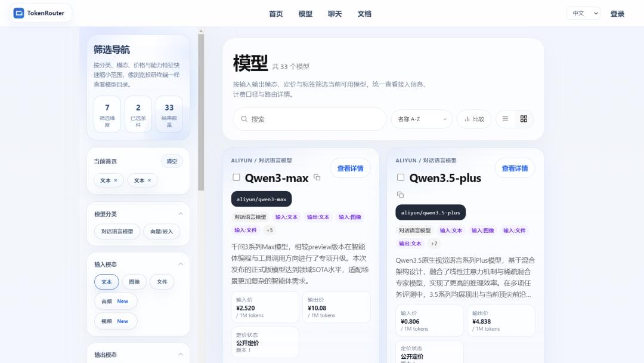
Task: Switch to grid view icon
Action: click(x=524, y=119)
